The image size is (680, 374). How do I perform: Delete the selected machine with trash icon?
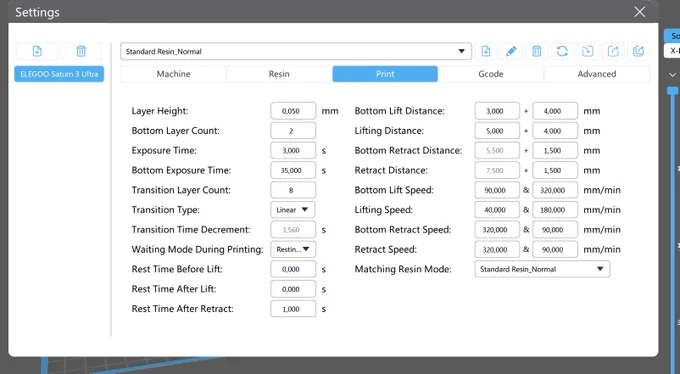click(81, 51)
